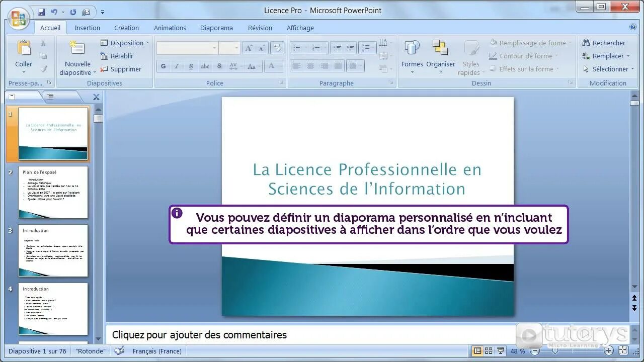Open the line spacing dropdown
The width and height of the screenshot is (644, 362).
pyautogui.click(x=368, y=48)
